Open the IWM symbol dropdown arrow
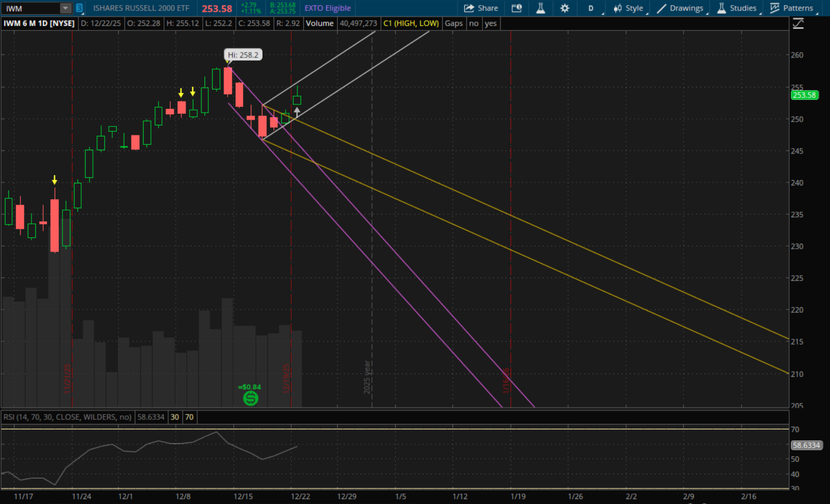Screen dimensions: 830x504 click(65, 8)
